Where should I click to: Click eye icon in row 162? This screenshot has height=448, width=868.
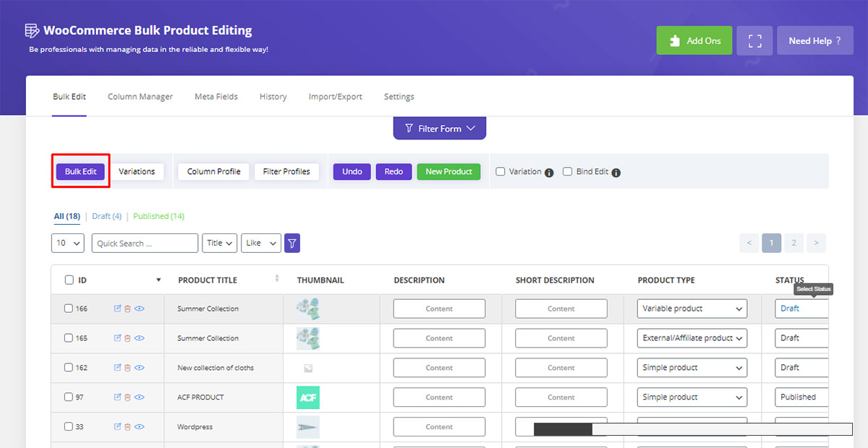pyautogui.click(x=139, y=368)
